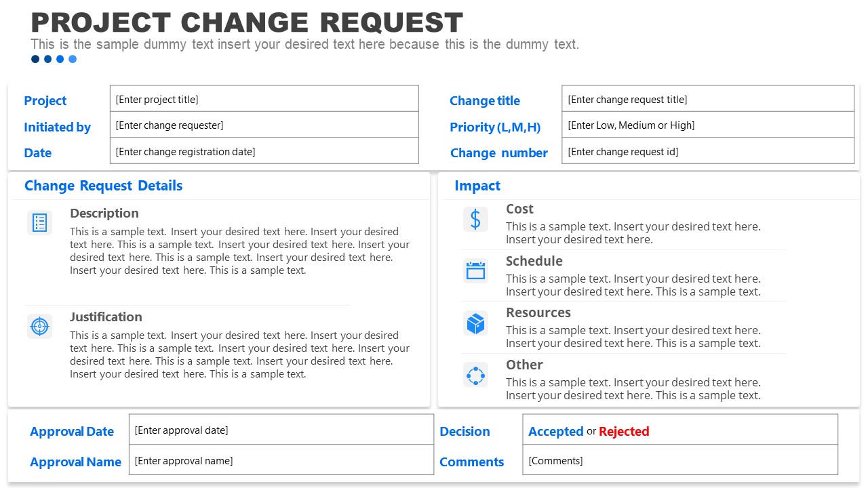Click the Comments entry field

point(679,461)
